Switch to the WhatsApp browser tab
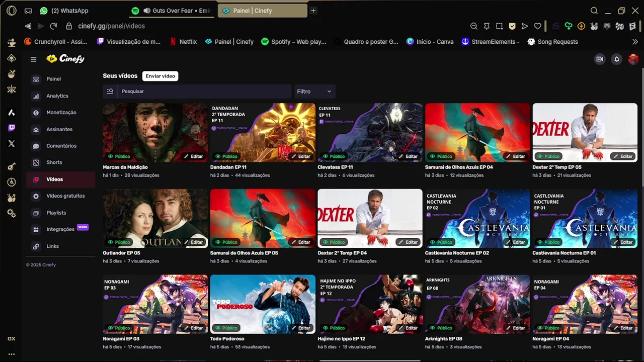The height and width of the screenshot is (362, 644). pos(64,11)
